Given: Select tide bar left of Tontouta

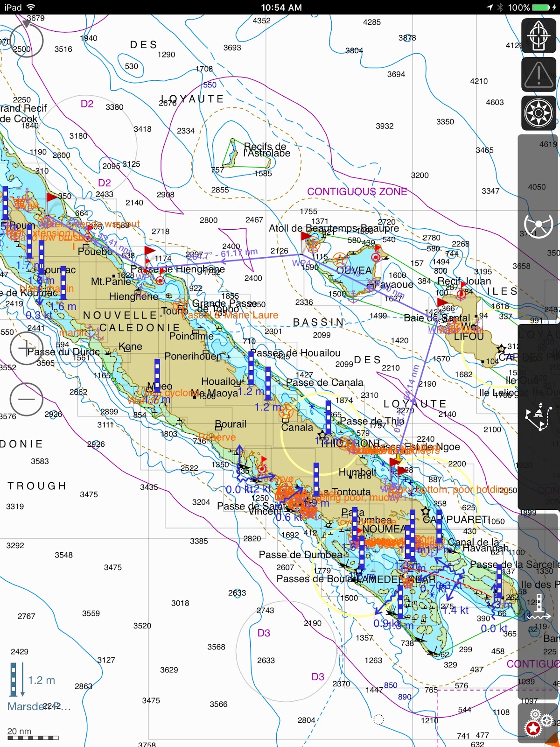Looking at the screenshot, I should pos(316,479).
